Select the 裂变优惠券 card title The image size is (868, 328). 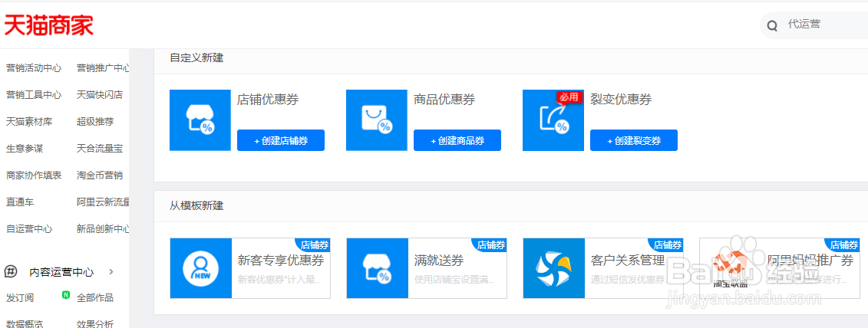tap(621, 100)
